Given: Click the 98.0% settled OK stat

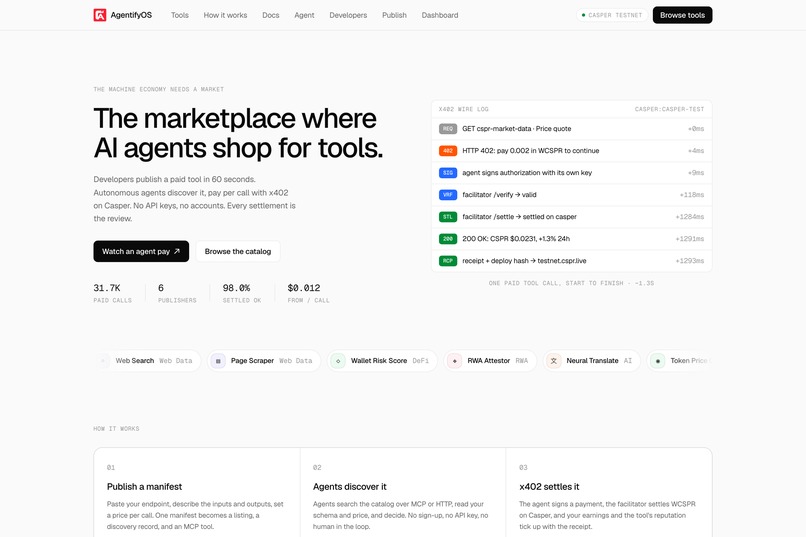Looking at the screenshot, I should [242, 293].
